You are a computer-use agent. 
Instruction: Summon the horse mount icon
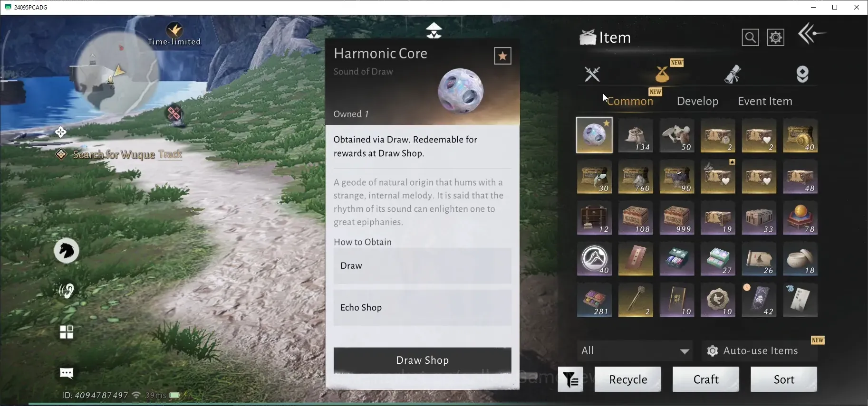66,251
